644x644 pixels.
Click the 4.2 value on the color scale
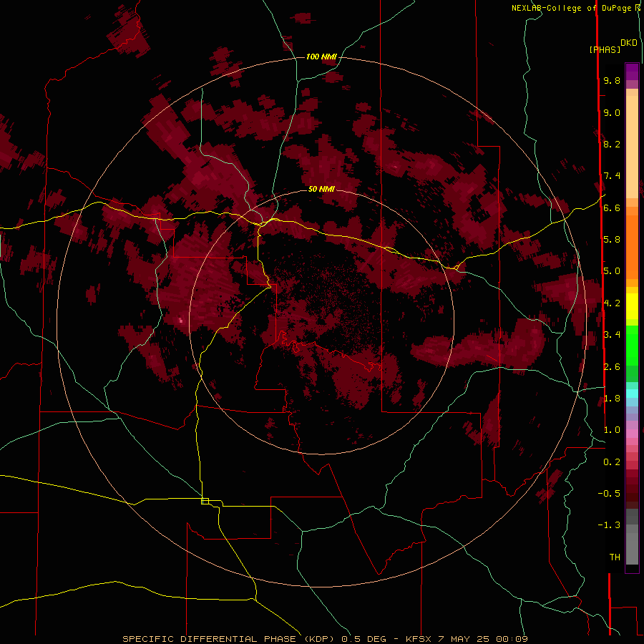(x=612, y=303)
